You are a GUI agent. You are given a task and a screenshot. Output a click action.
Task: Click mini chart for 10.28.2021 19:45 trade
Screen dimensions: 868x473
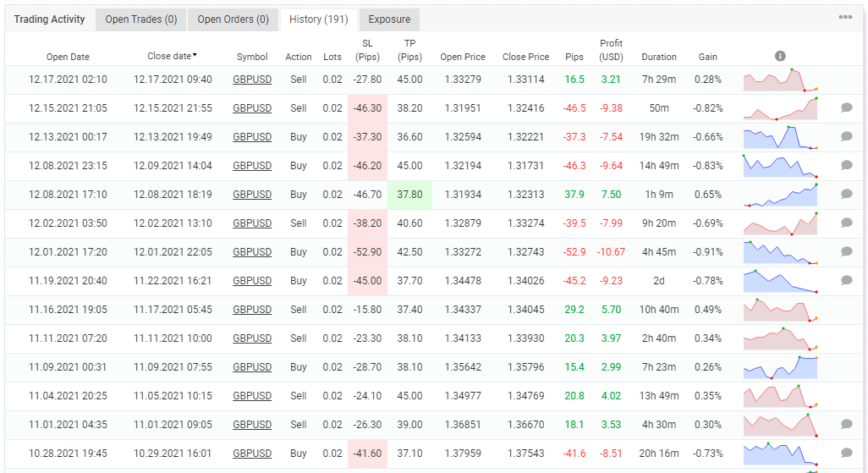(x=780, y=454)
